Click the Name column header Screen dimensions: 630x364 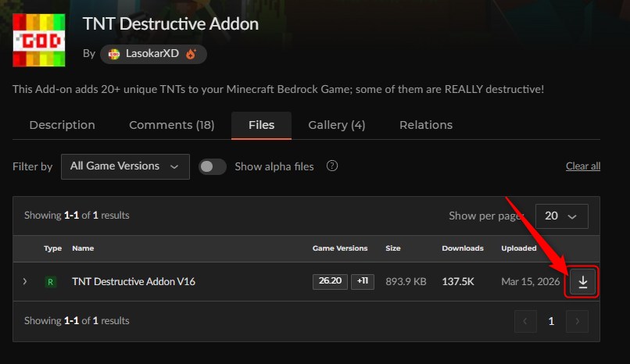tap(83, 248)
